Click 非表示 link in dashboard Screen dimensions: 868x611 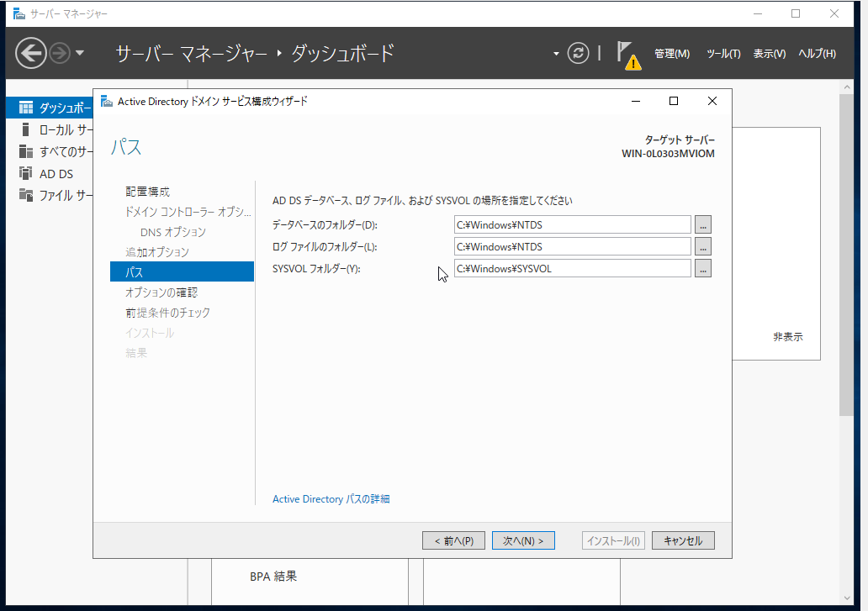point(788,337)
